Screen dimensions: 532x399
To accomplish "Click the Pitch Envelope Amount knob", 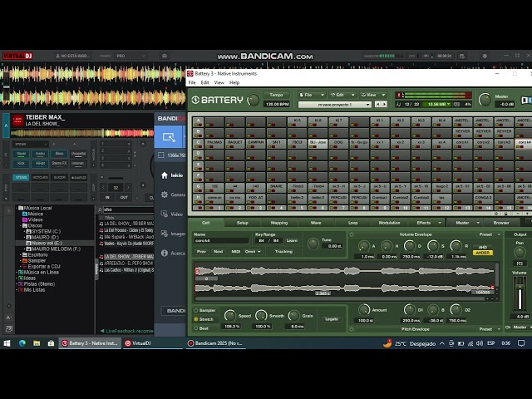I will tap(364, 309).
